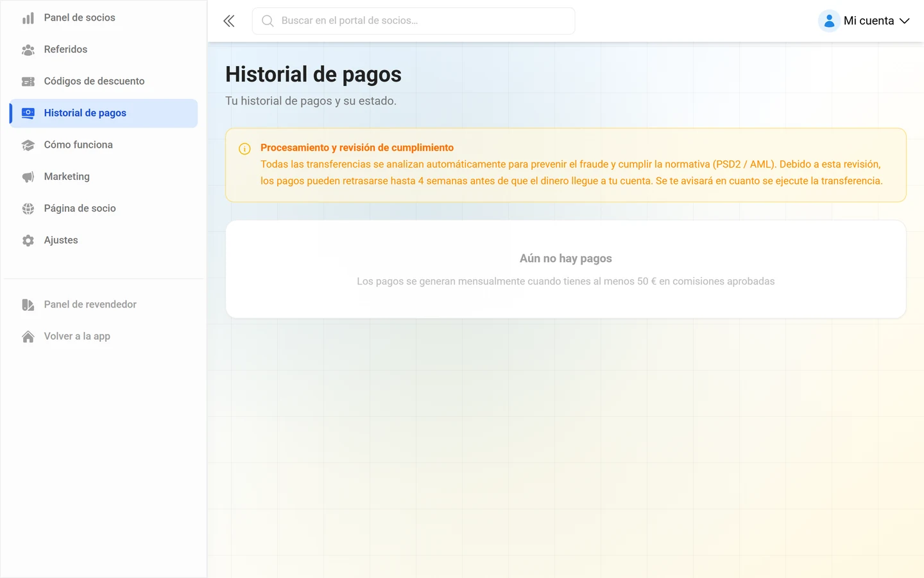This screenshot has height=578, width=924.
Task: Navigate to Marketing section
Action: point(103,177)
